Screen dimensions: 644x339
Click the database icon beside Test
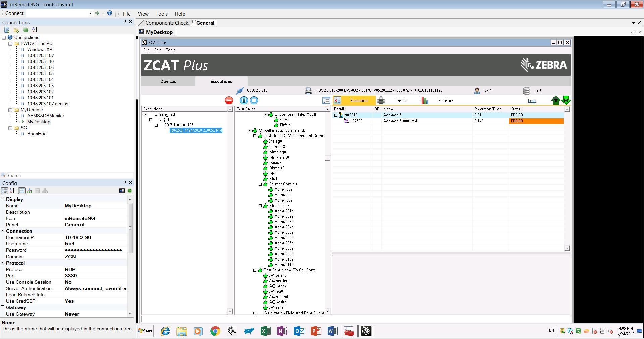tap(527, 91)
